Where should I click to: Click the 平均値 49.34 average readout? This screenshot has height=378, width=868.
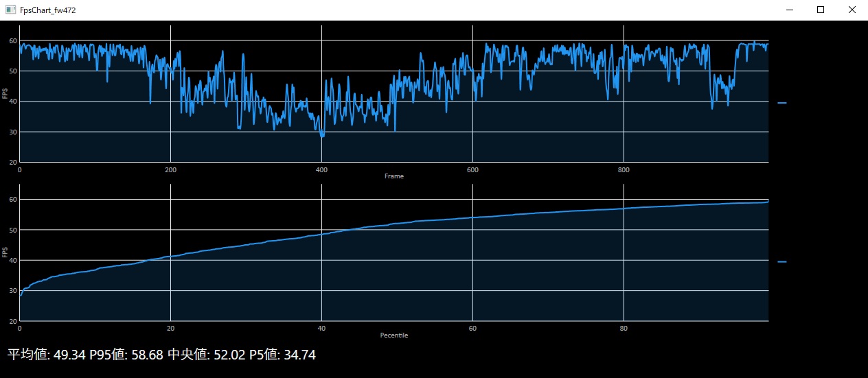coord(47,355)
